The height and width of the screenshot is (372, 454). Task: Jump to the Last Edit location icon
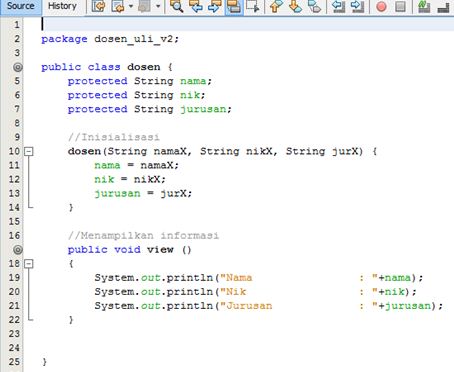coord(98,6)
